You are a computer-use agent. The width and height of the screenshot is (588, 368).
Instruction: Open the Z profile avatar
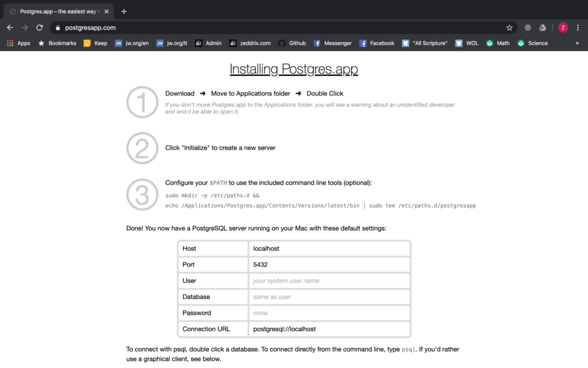(563, 28)
